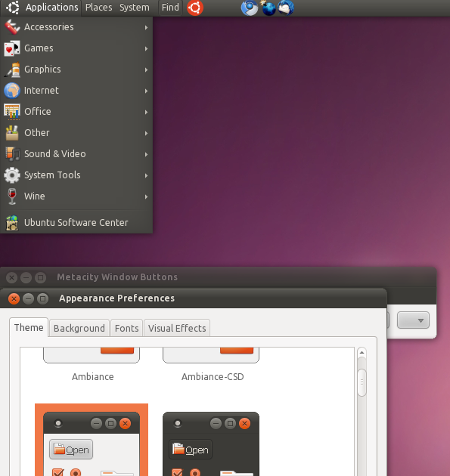Click the System Tools gear icon
Viewport: 450px width, 476px height.
pos(12,175)
